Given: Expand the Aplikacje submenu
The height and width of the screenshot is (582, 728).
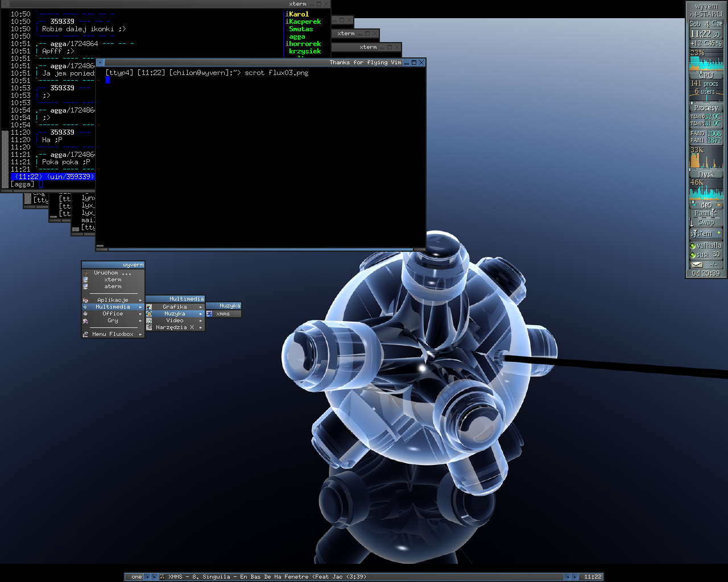Looking at the screenshot, I should pos(113,300).
